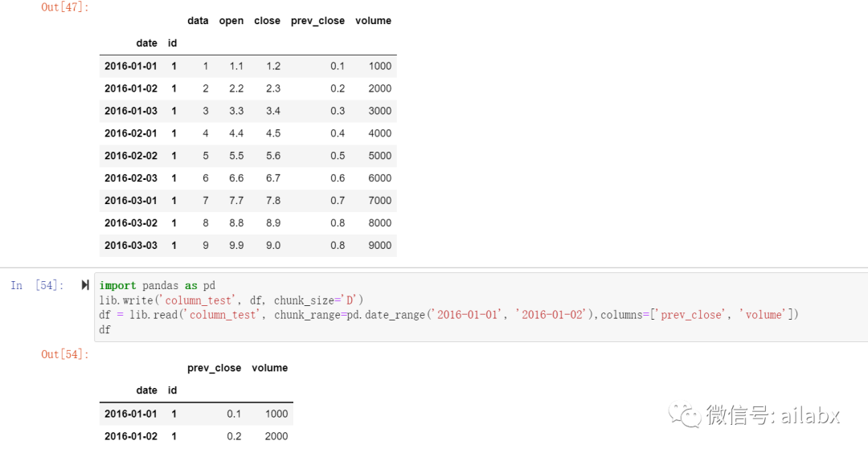This screenshot has height=453, width=868.
Task: Click the volume cell 3000
Action: pos(379,111)
